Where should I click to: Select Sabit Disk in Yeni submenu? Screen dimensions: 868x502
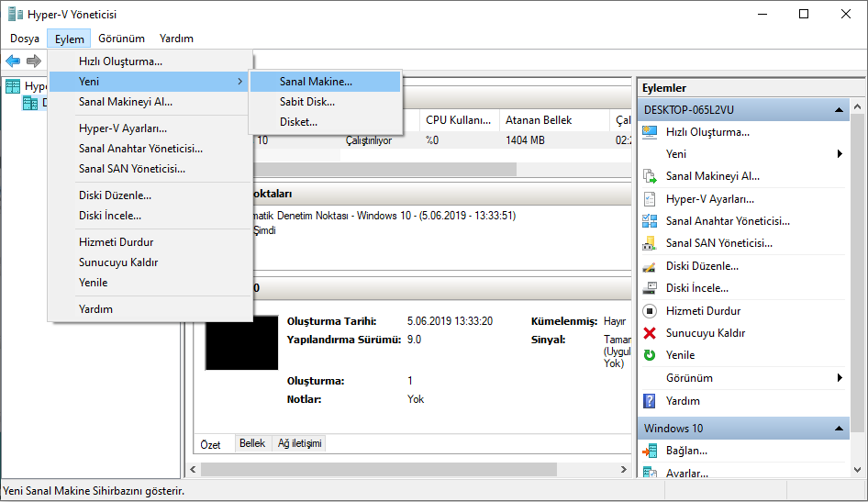pos(325,102)
